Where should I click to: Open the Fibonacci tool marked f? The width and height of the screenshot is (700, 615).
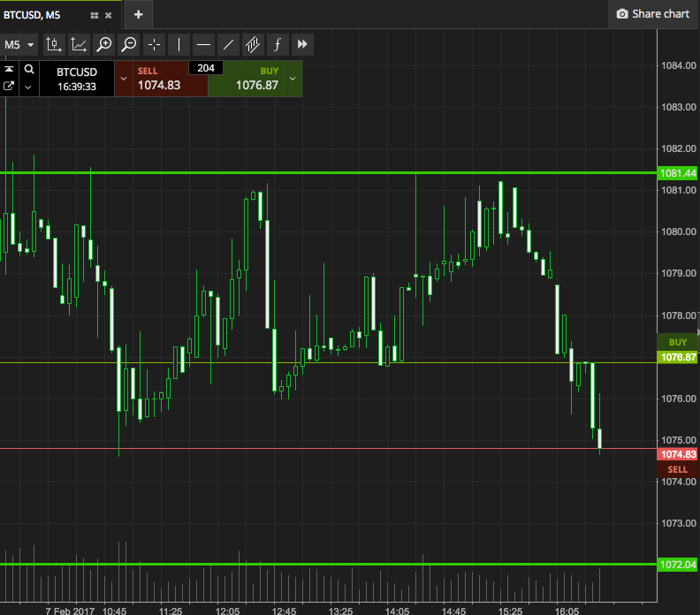tap(278, 44)
